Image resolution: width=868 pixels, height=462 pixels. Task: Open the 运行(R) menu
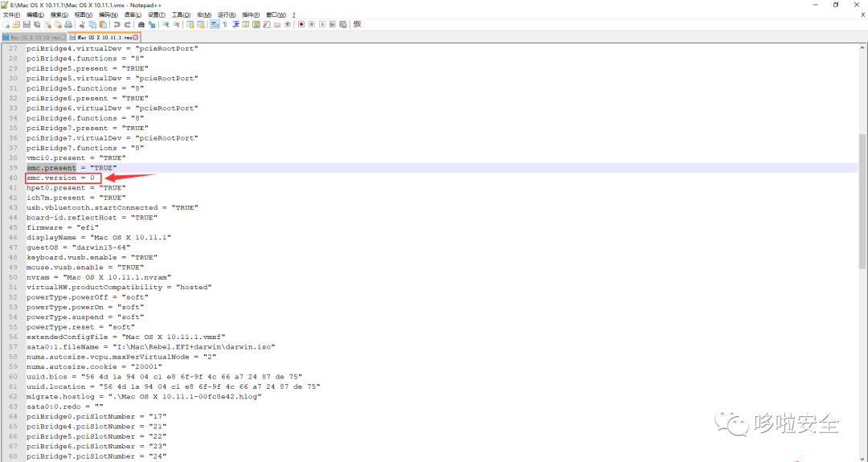[227, 15]
